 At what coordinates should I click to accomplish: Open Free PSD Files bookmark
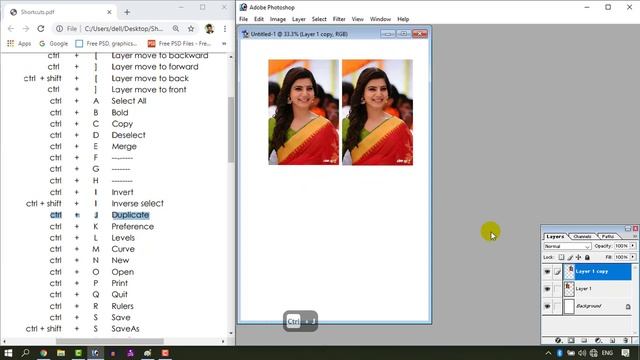(180, 43)
